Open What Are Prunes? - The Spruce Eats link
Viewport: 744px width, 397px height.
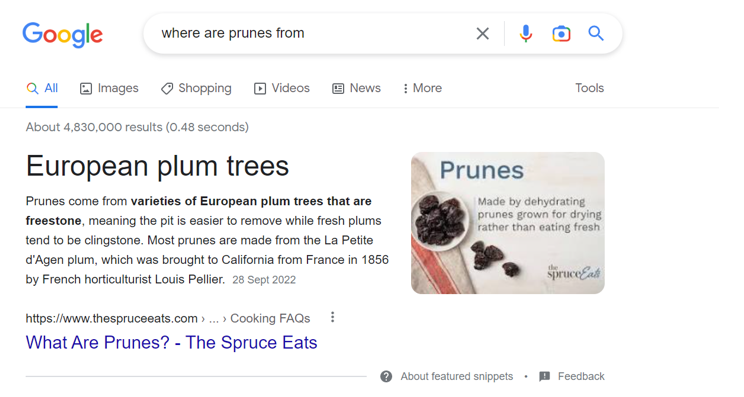tap(171, 342)
